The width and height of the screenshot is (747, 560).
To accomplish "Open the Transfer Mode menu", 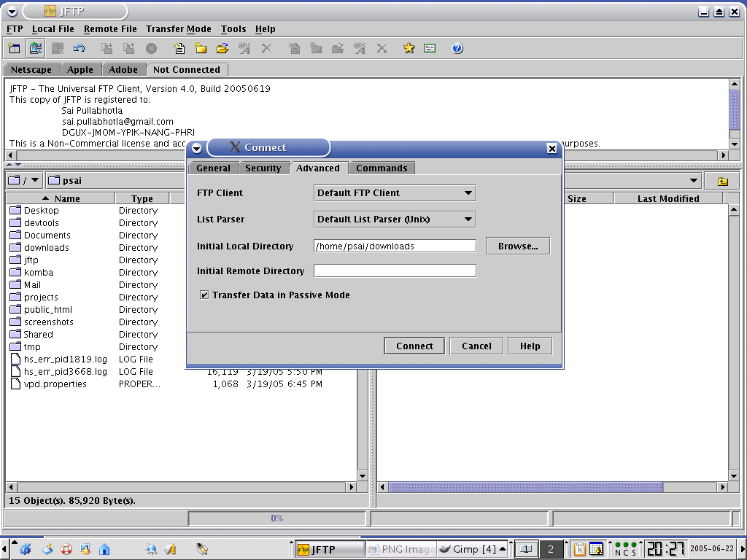I will point(178,29).
